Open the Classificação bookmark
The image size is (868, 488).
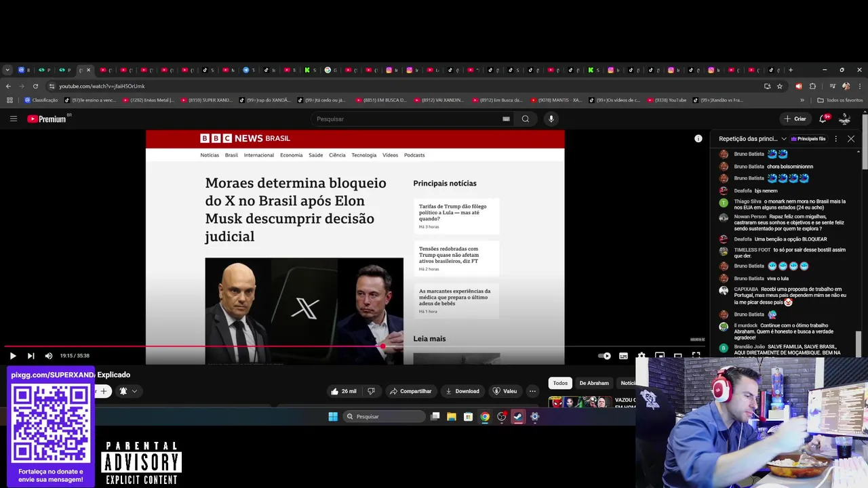pos(41,100)
